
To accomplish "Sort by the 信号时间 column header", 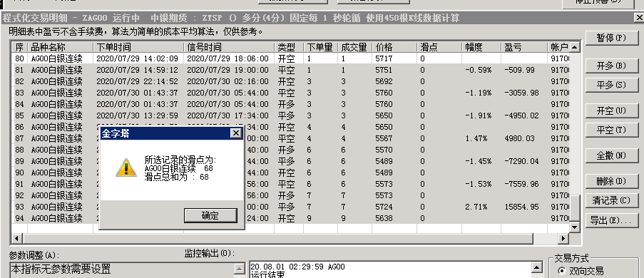I will click(x=229, y=47).
